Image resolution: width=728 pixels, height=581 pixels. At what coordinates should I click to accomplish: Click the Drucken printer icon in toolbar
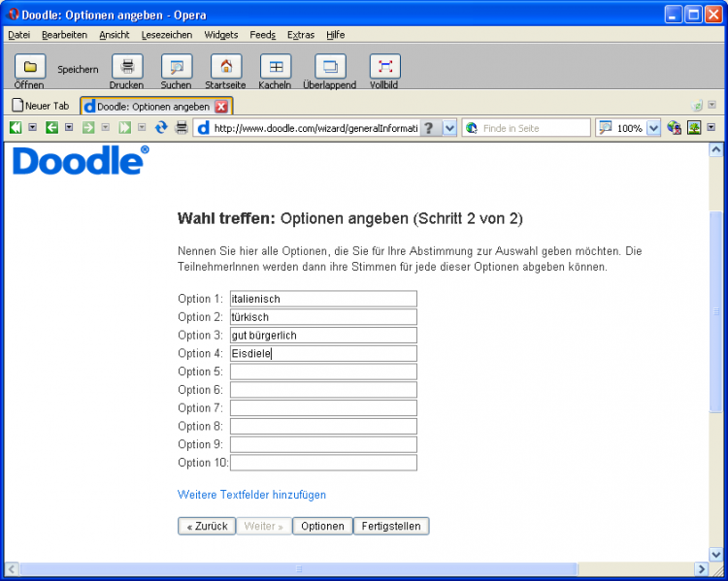pos(127,67)
